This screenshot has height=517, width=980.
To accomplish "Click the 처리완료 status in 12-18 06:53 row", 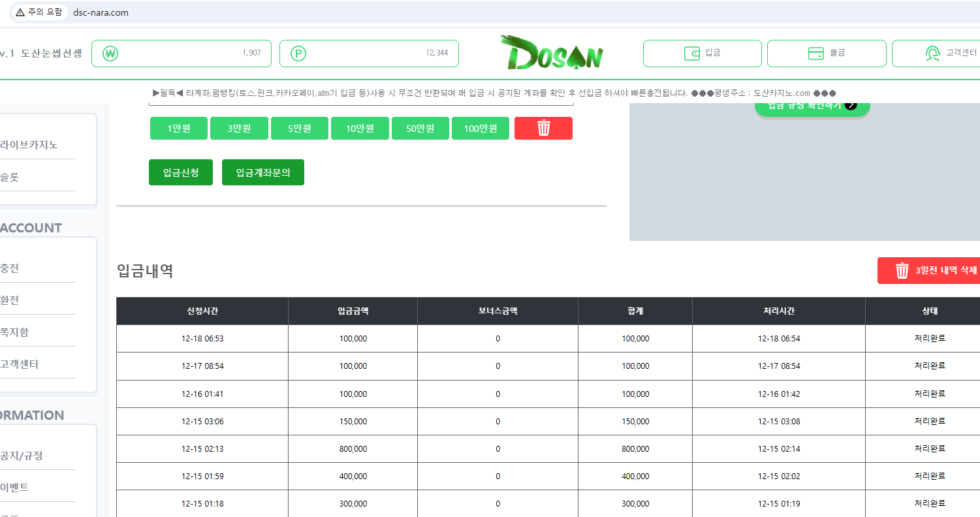I will pos(930,339).
